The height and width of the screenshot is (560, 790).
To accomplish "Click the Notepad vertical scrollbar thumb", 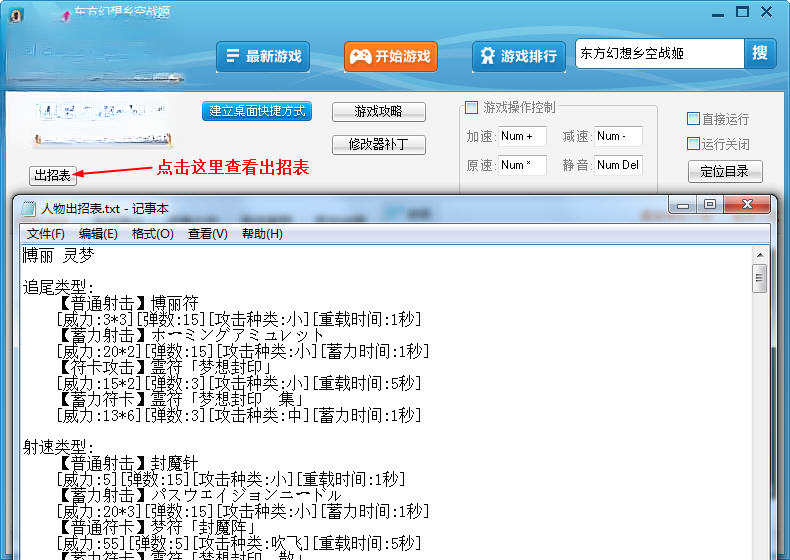I will [x=760, y=278].
